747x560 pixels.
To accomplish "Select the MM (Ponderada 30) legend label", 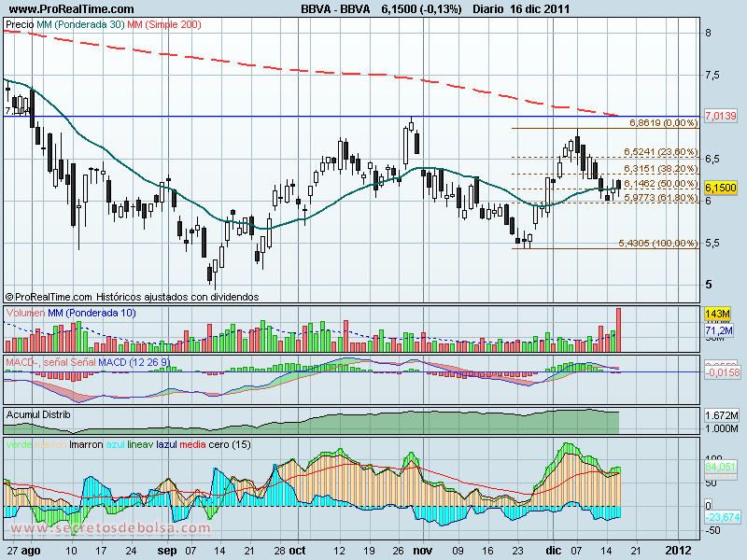I will tap(80, 24).
